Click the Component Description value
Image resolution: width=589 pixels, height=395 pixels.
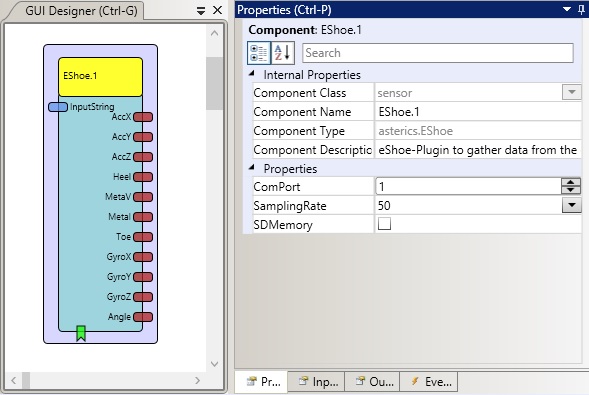(x=478, y=150)
